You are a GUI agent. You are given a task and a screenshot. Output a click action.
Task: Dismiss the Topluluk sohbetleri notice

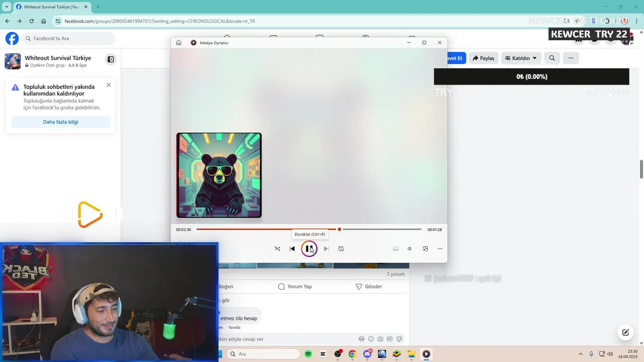tap(109, 85)
